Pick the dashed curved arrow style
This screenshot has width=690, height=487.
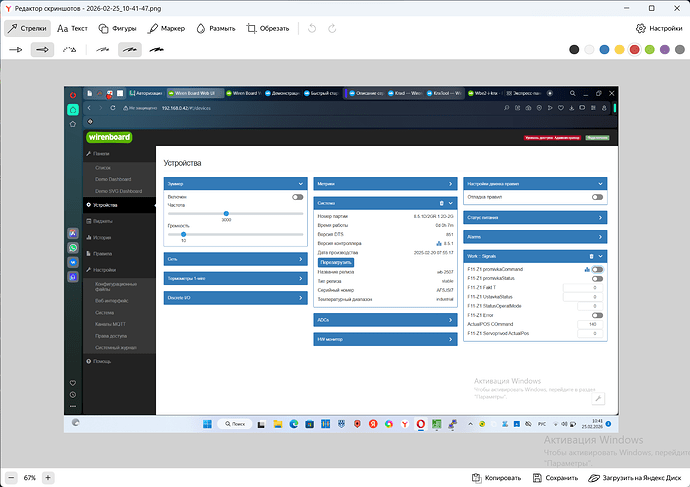(x=69, y=50)
